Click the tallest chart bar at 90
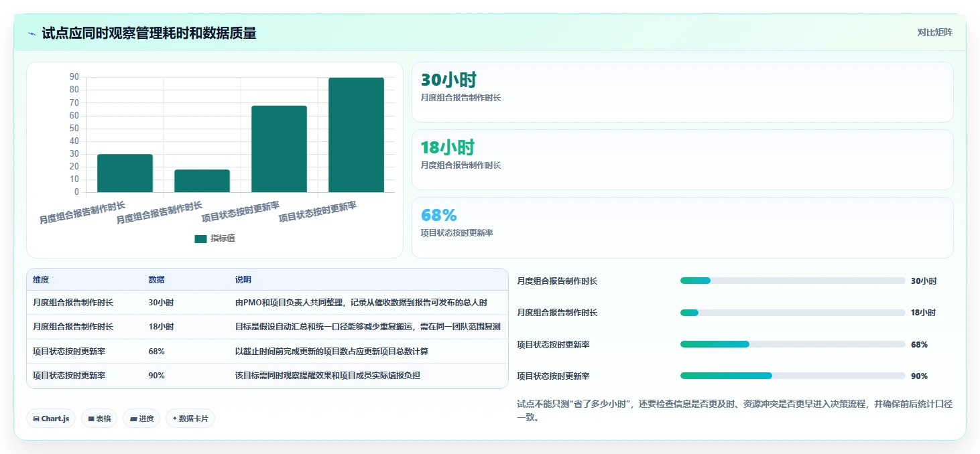980x454 pixels. (x=356, y=135)
